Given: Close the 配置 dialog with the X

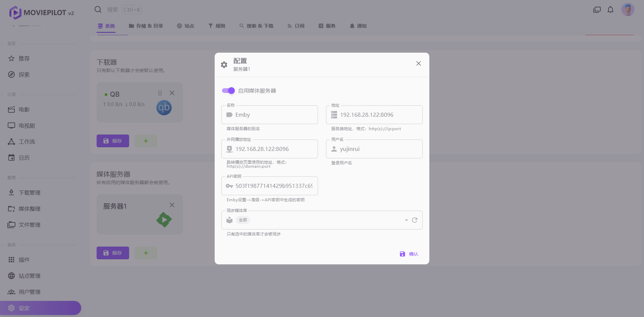Looking at the screenshot, I should [418, 63].
